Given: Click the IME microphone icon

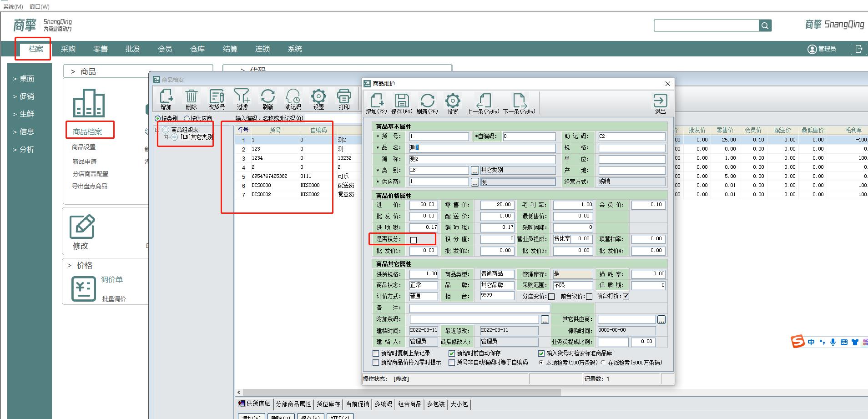Looking at the screenshot, I should tap(833, 342).
